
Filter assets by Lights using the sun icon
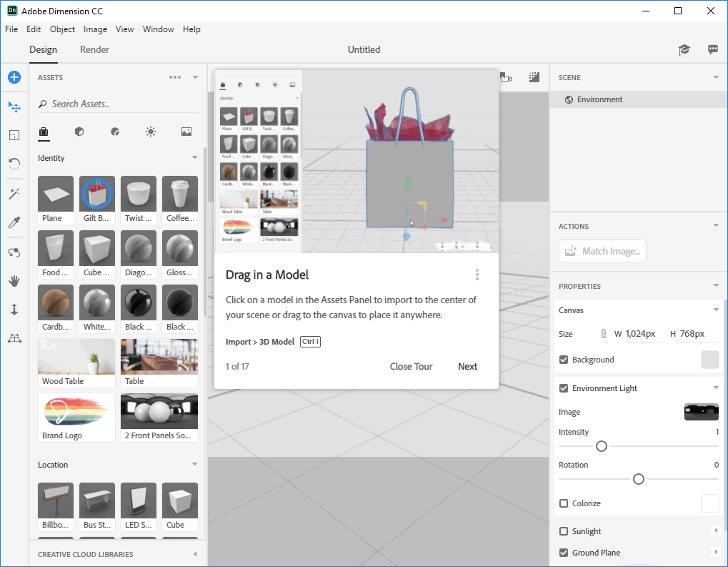tap(150, 132)
